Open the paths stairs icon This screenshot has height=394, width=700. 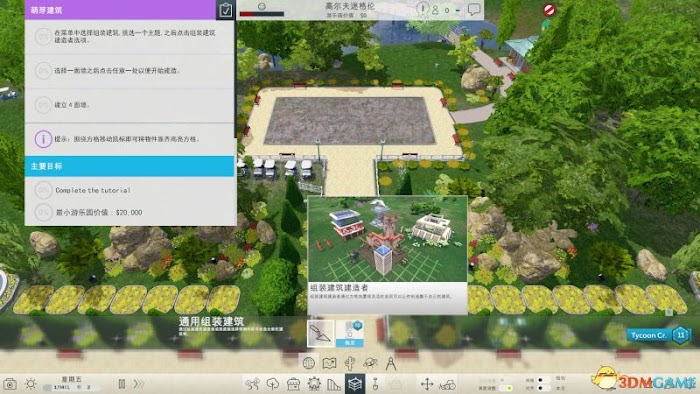tap(334, 384)
